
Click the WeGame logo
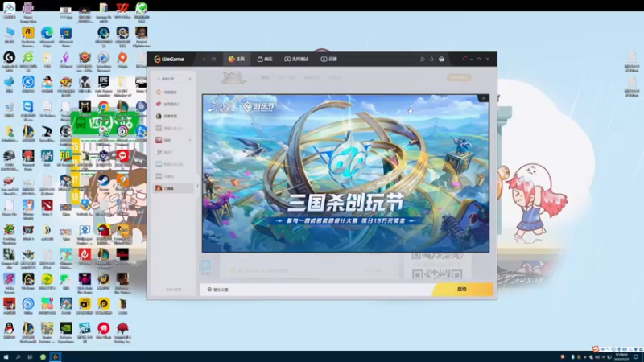(169, 59)
